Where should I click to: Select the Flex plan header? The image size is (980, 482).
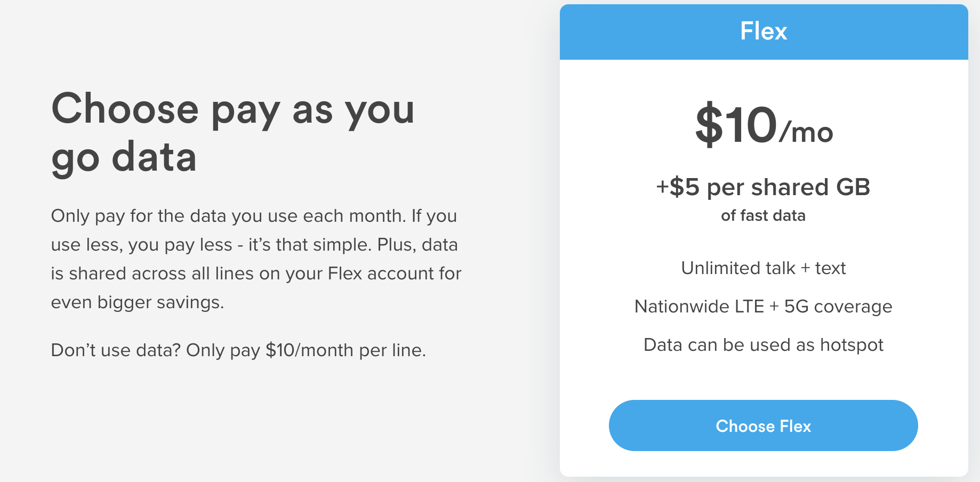pyautogui.click(x=764, y=31)
